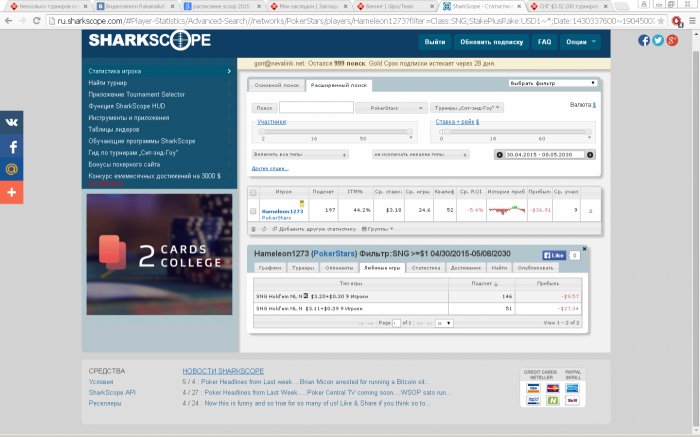Open Hameleon1273 player link

click(x=282, y=211)
